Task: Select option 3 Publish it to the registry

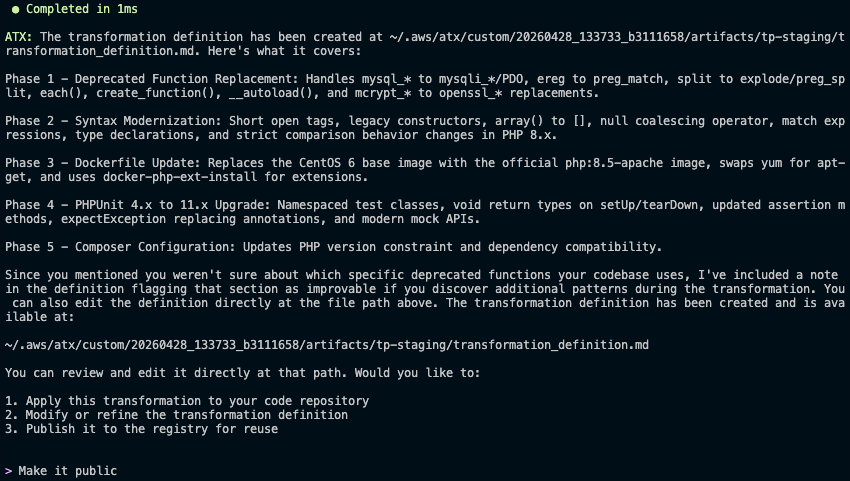Action: 141,428
